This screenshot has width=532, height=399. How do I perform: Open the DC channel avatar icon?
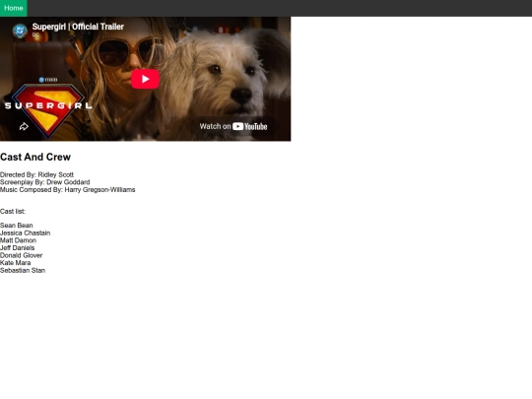(x=20, y=31)
